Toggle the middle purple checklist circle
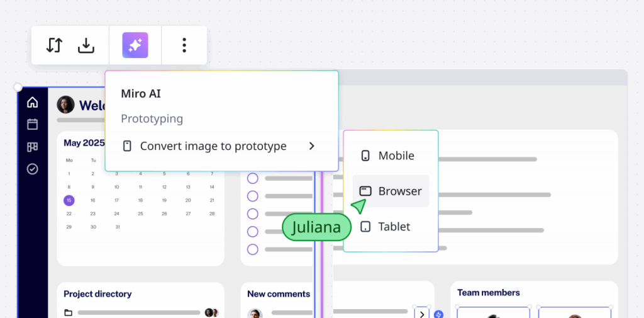Image resolution: width=644 pixels, height=318 pixels. (x=253, y=213)
